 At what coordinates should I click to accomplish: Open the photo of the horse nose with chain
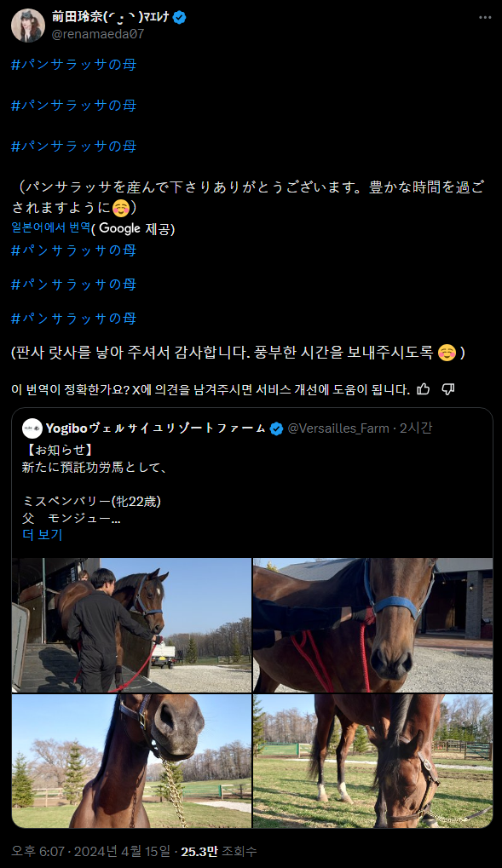pos(131,762)
